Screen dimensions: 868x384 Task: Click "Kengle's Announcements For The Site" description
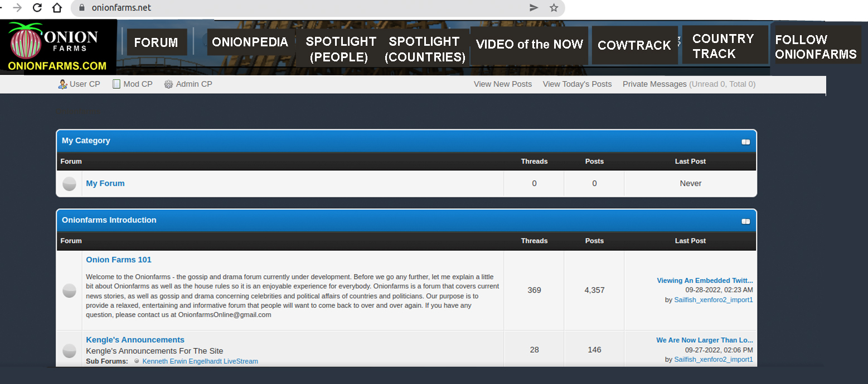click(x=154, y=351)
